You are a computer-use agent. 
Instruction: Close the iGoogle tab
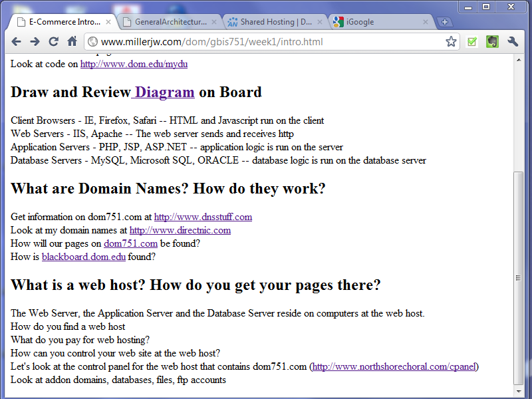point(426,22)
